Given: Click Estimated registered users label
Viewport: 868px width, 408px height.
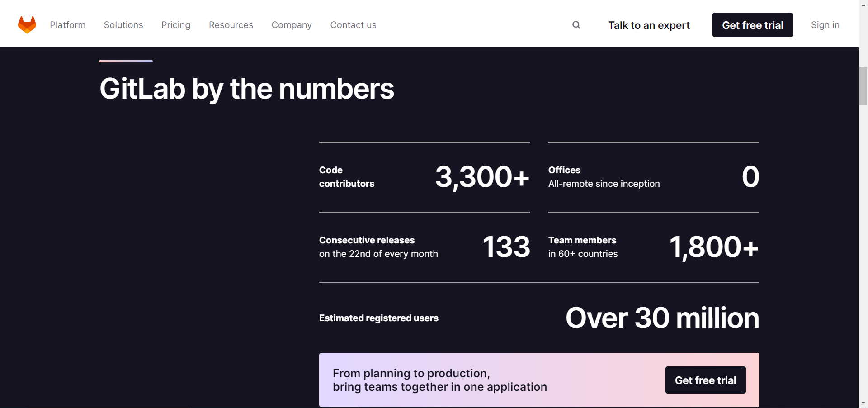Looking at the screenshot, I should coord(379,318).
